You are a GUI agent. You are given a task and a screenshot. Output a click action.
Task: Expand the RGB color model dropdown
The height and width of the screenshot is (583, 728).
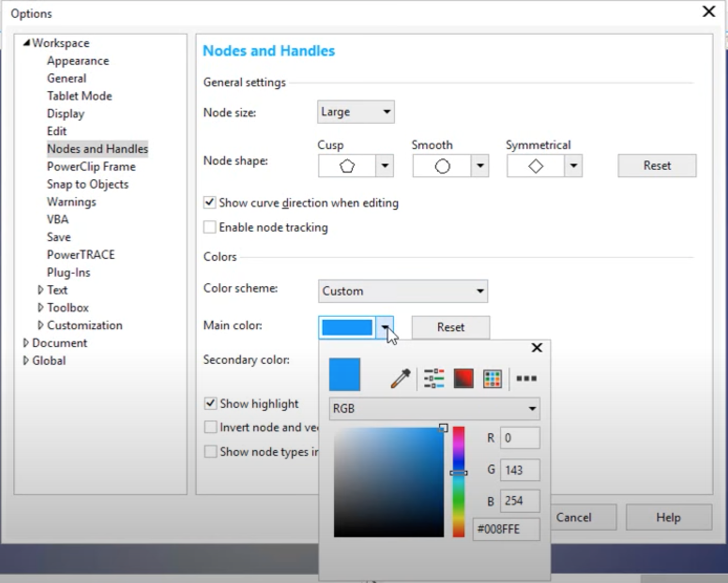coord(434,408)
